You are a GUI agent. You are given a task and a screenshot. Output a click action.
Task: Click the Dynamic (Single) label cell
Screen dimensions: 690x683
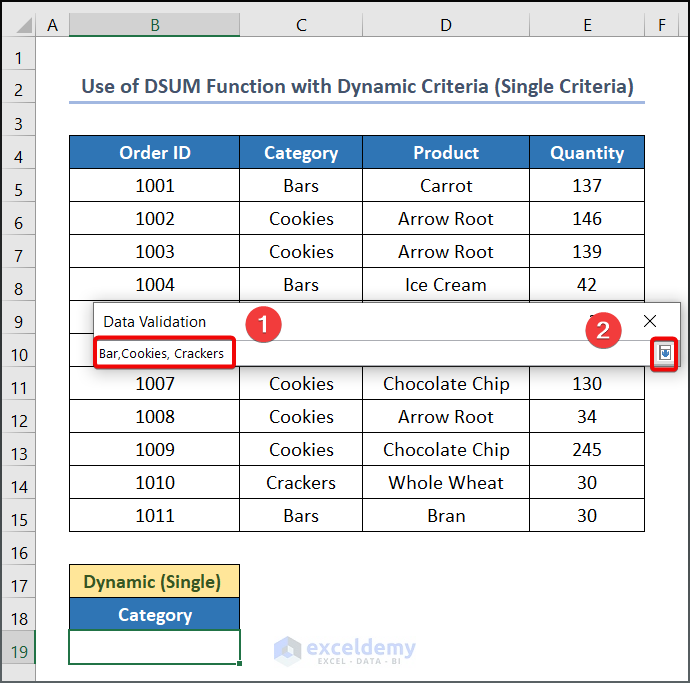[x=154, y=582]
